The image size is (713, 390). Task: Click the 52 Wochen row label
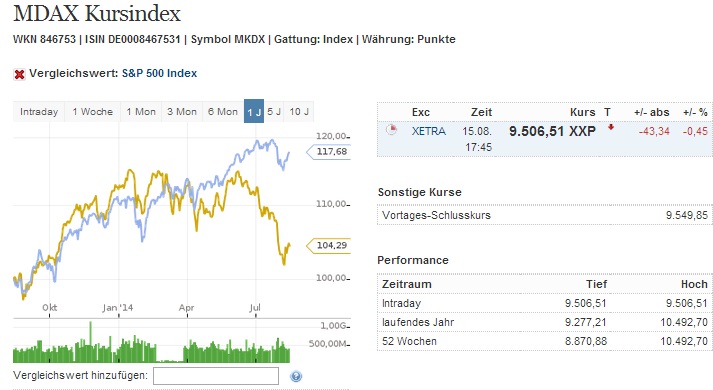[x=409, y=341]
